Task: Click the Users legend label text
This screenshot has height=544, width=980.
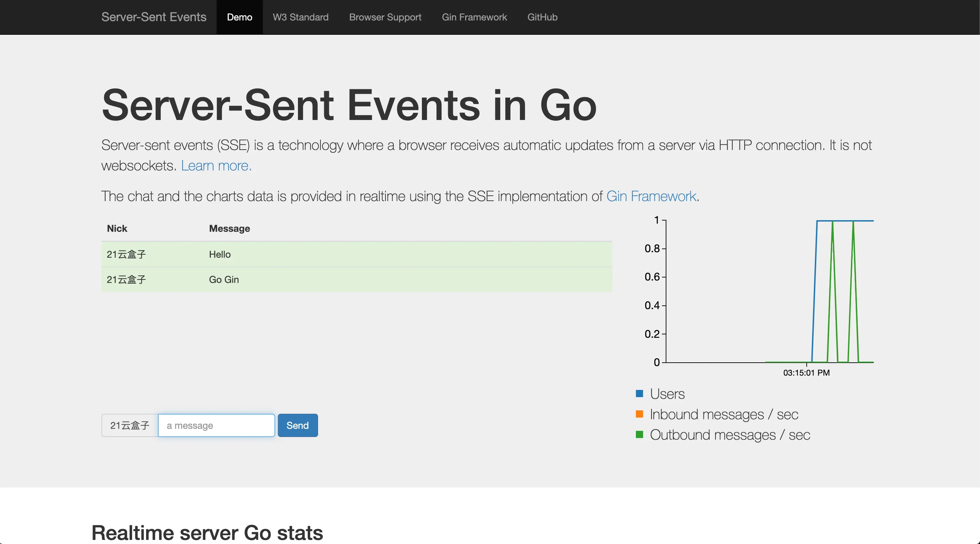Action: (x=667, y=394)
